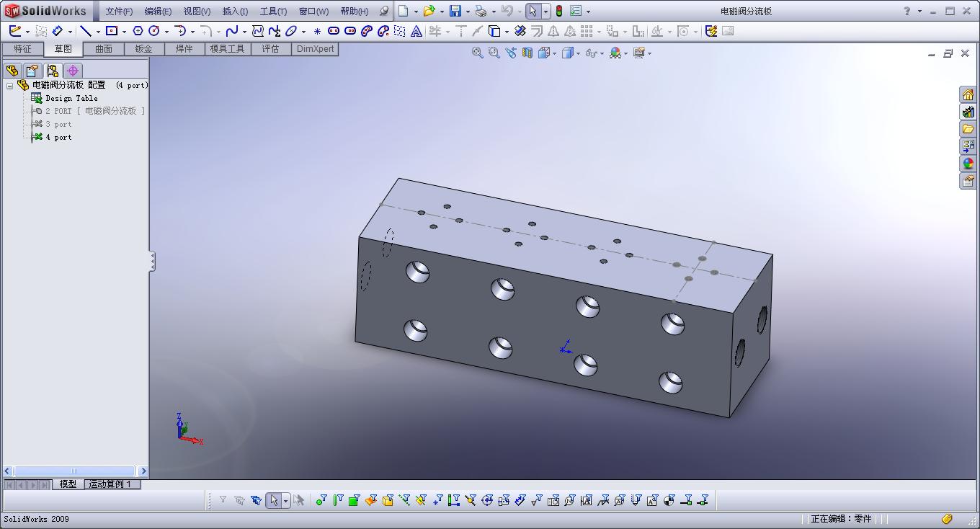The width and height of the screenshot is (980, 529).
Task: Switch to the ConfigurationManager tab
Action: [x=52, y=71]
